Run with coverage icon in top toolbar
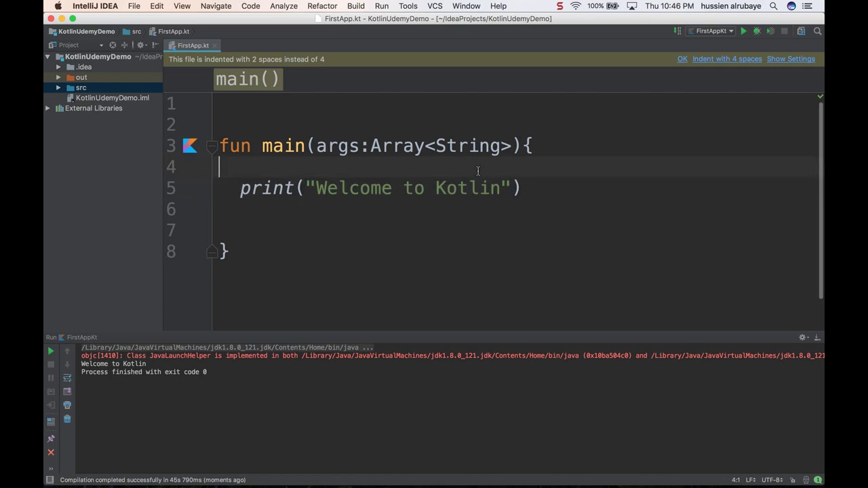The width and height of the screenshot is (868, 488). tap(770, 31)
